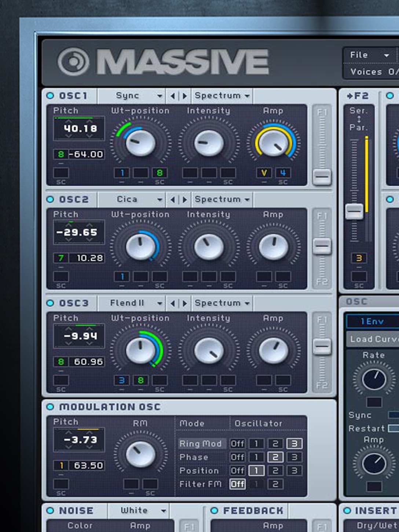Open OSC3 Flend II wavetable dropdown

(131, 303)
